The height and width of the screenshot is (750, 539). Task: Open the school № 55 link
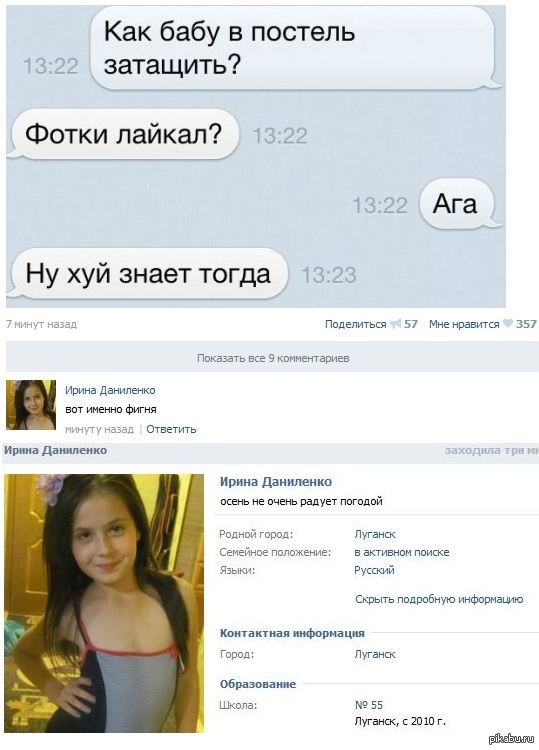coord(369,705)
